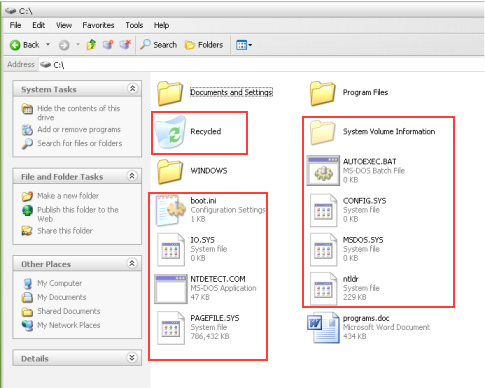Click the grey Forward arrow icon
485x388 pixels.
[x=64, y=45]
